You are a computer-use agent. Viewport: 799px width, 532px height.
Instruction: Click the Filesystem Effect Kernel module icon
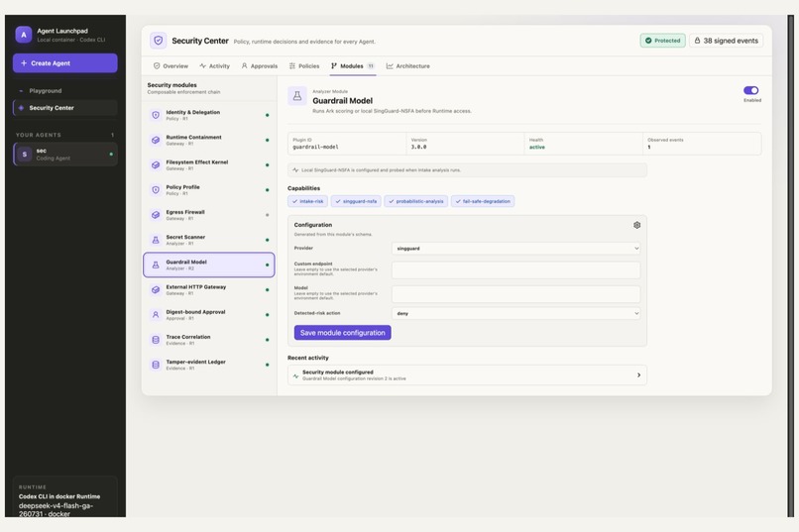(156, 164)
